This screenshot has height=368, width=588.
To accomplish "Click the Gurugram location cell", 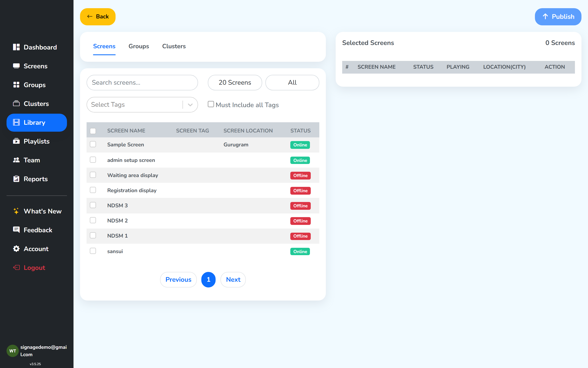I will pos(236,145).
